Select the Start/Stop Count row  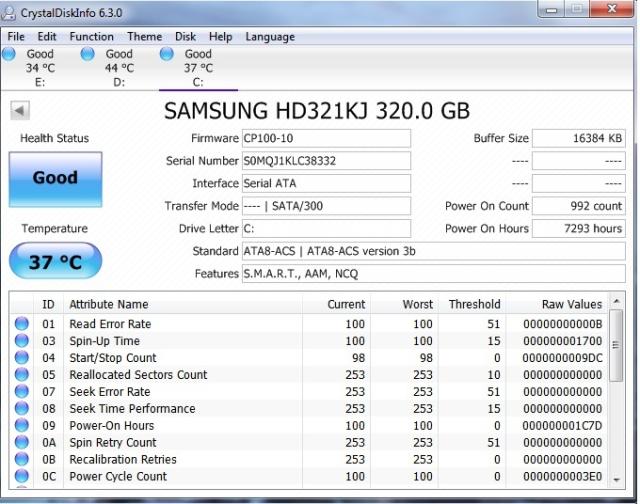[x=309, y=357]
